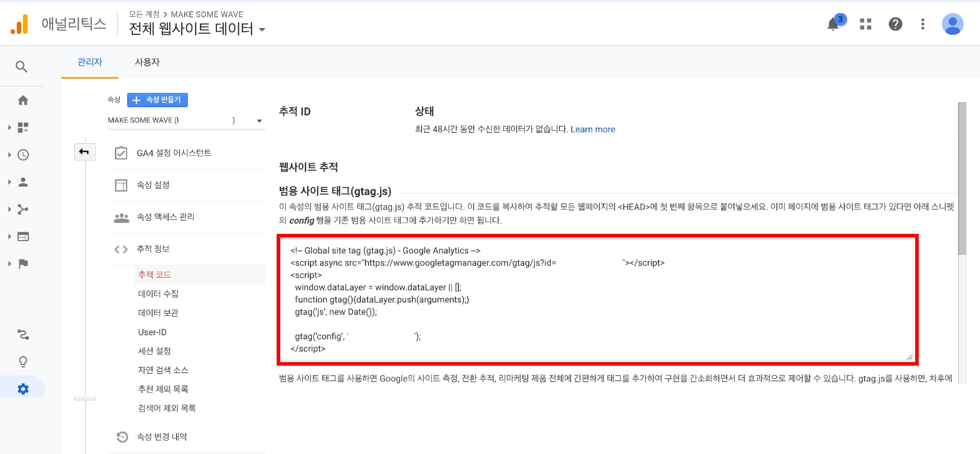Go to Home via house icon
The width and height of the screenshot is (980, 454).
23,100
